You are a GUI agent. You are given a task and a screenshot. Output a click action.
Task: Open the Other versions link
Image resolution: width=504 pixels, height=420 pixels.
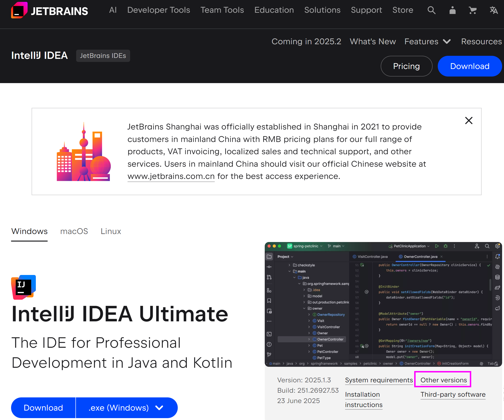443,380
